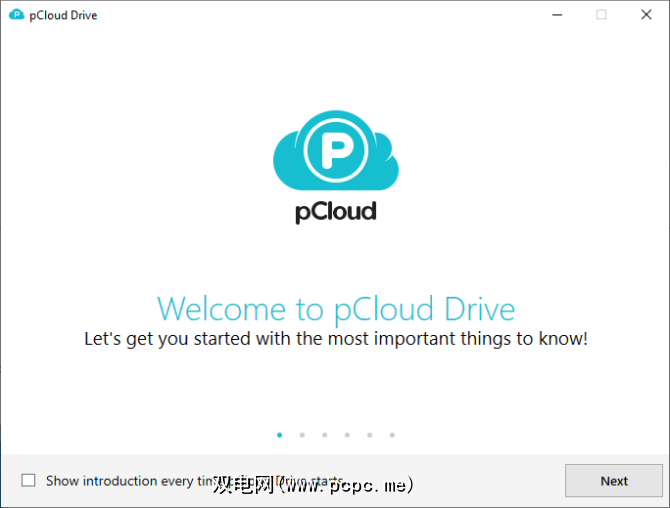Image resolution: width=670 pixels, height=508 pixels.
Task: Select the last intro page dot
Action: coord(392,435)
